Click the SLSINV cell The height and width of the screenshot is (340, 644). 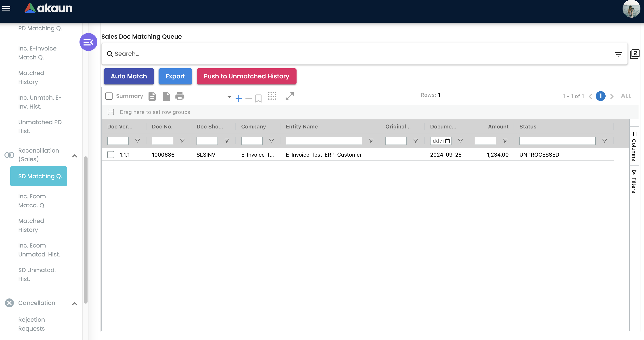pos(206,155)
